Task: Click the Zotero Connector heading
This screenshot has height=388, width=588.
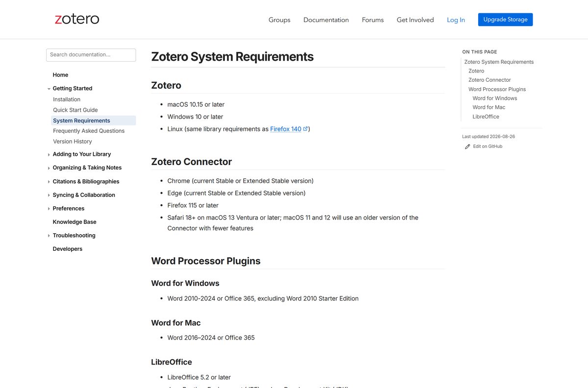Action: 192,162
